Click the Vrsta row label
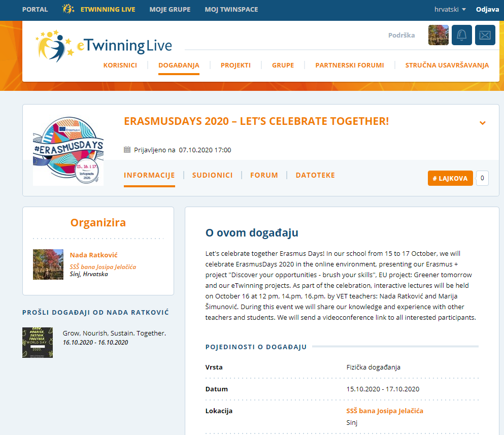This screenshot has width=504, height=435. (214, 367)
